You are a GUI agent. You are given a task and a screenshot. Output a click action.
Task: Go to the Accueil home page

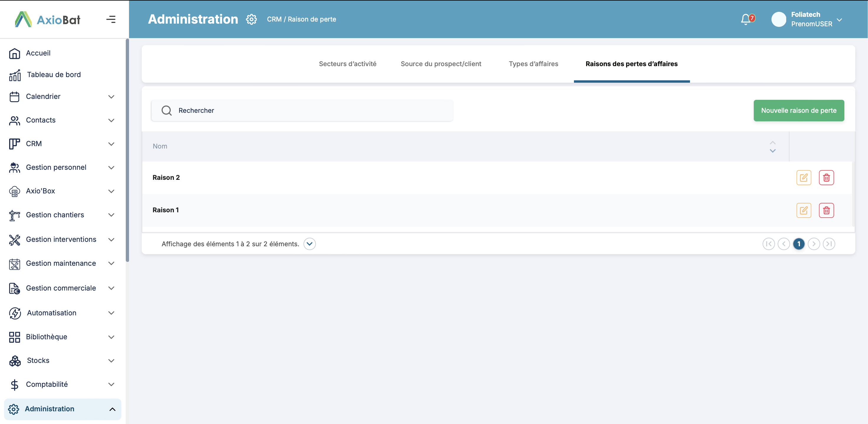pyautogui.click(x=38, y=53)
